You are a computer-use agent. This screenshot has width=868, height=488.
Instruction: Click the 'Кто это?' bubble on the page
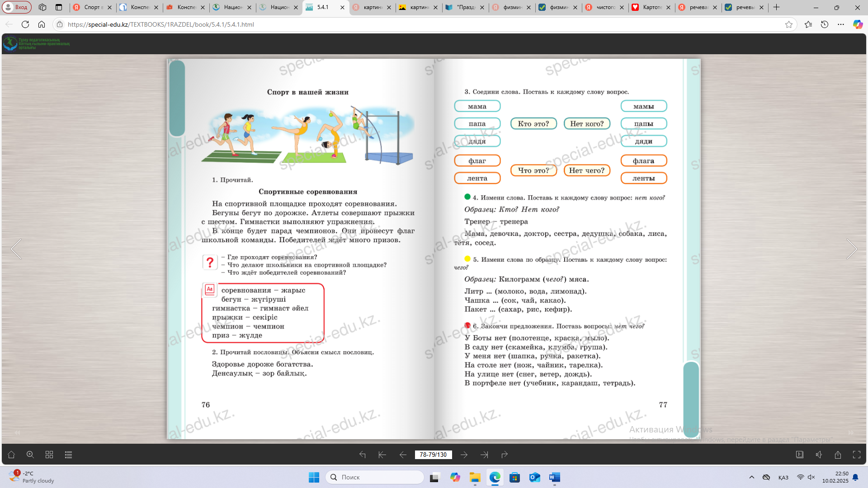click(x=533, y=124)
